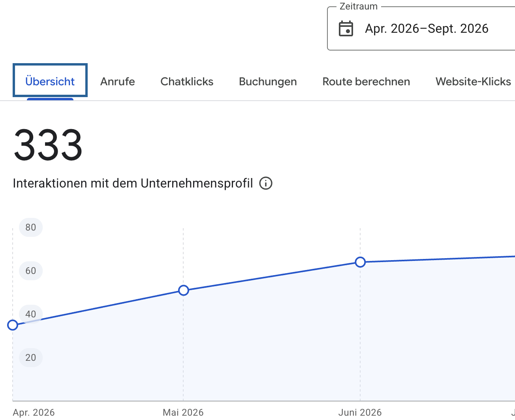Click the April 2026 data point
This screenshot has height=420, width=515.
tap(13, 325)
